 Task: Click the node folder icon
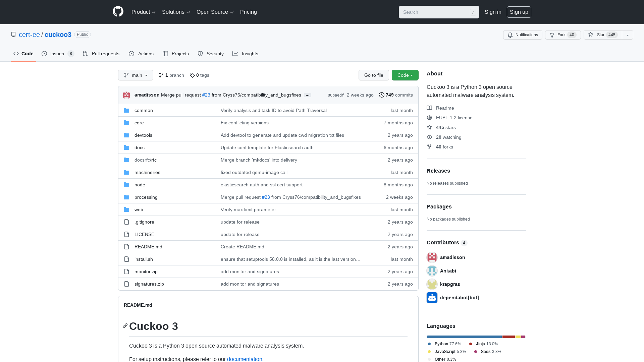point(126,185)
